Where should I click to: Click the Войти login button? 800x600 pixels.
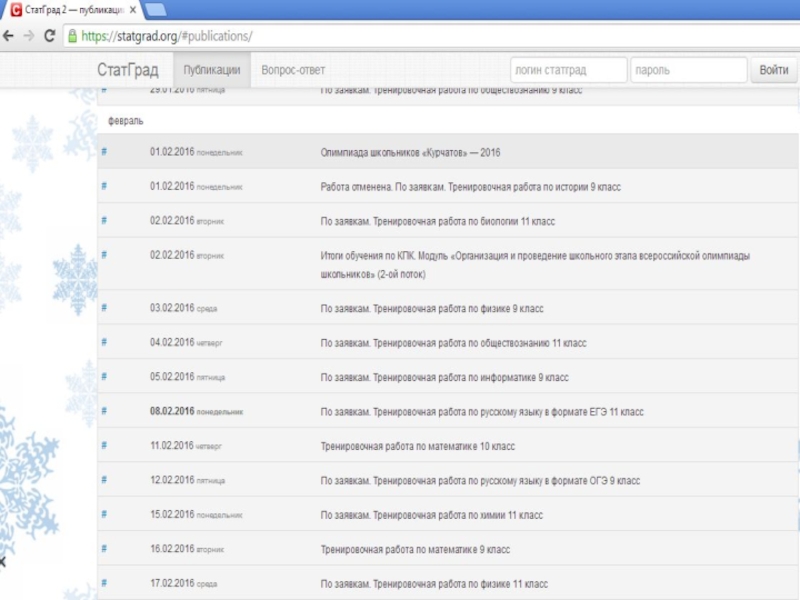tap(773, 70)
